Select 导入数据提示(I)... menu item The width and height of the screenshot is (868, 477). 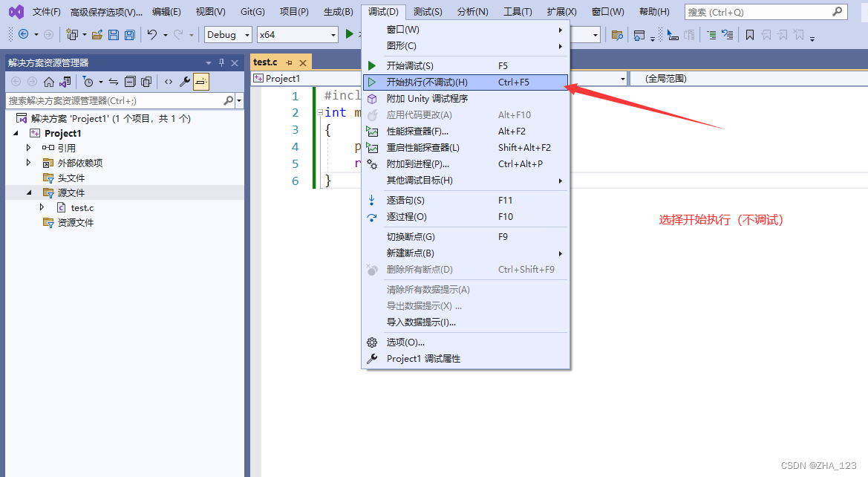(x=466, y=322)
